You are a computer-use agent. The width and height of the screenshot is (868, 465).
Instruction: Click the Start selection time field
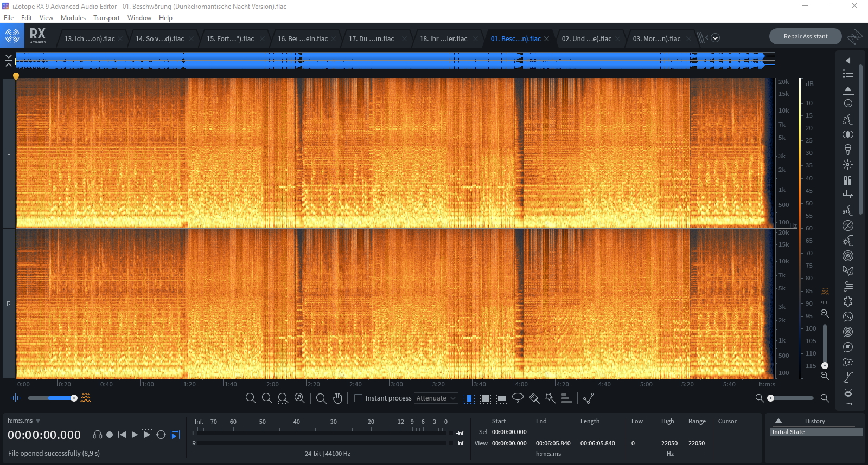click(x=509, y=432)
